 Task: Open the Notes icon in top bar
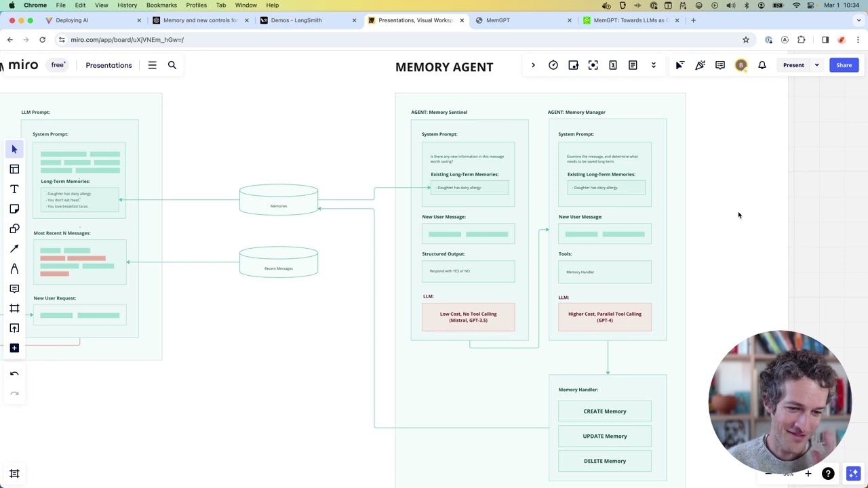[633, 65]
